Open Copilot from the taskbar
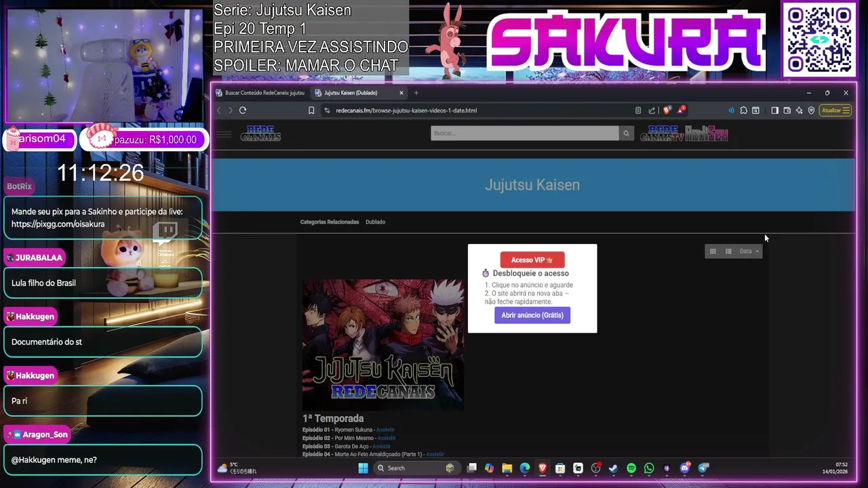Image resolution: width=868 pixels, height=488 pixels. tap(489, 468)
